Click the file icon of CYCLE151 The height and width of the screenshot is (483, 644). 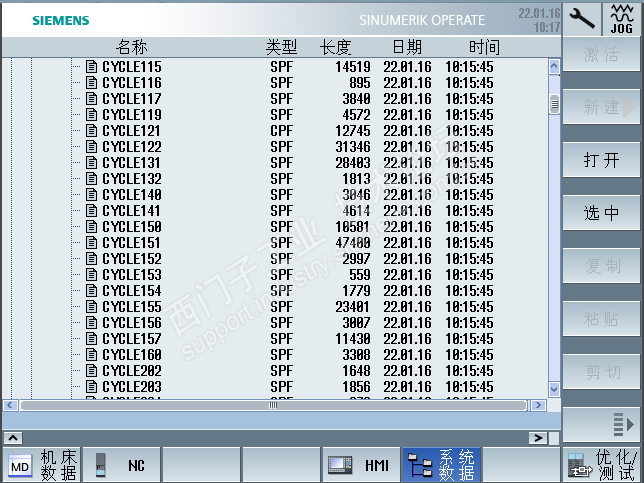click(x=91, y=243)
